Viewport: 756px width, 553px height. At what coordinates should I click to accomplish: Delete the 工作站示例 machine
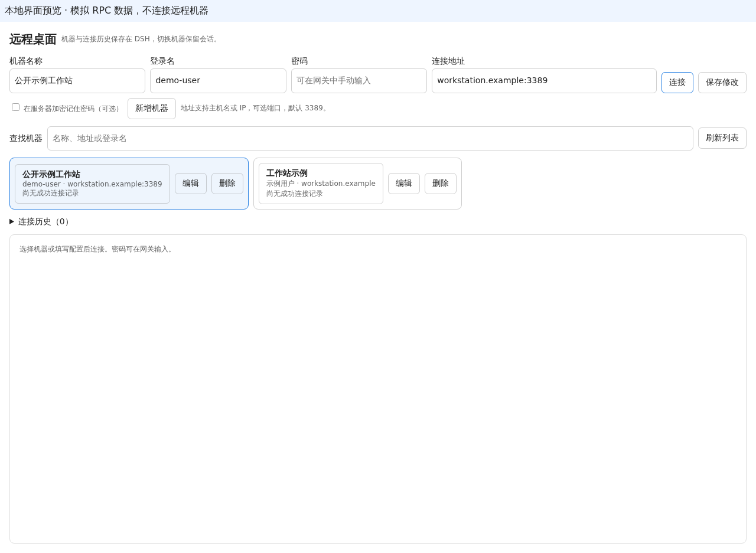(x=441, y=184)
